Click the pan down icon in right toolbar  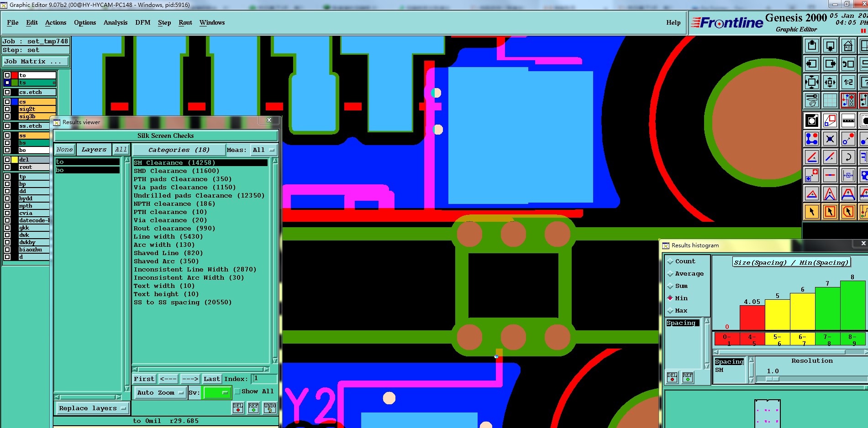(x=830, y=46)
